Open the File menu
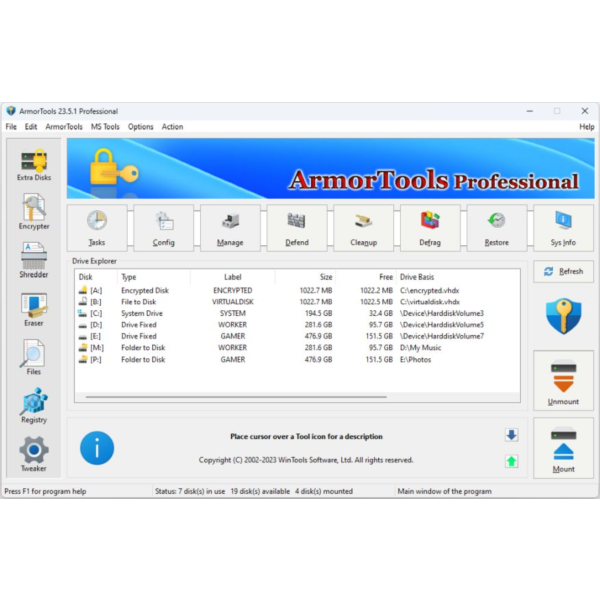The width and height of the screenshot is (600, 600). click(x=11, y=127)
